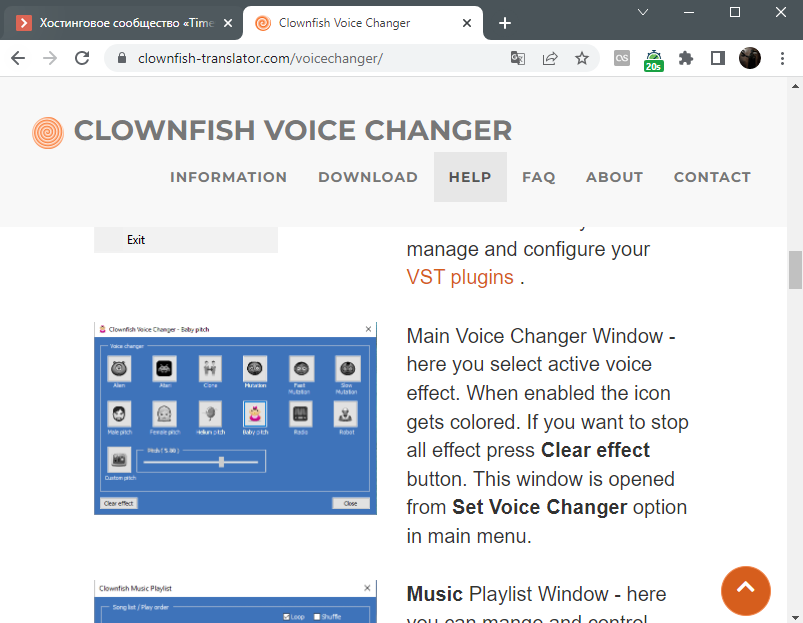Viewport: 803px width, 623px height.
Task: Select the colored Baby pitch effect icon
Action: 255,414
